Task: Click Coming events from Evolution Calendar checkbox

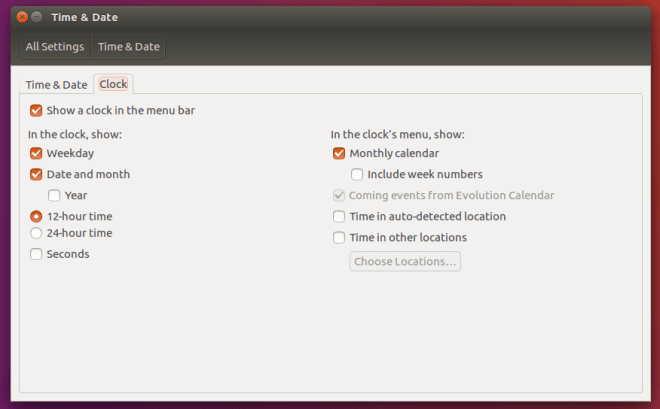Action: point(340,195)
